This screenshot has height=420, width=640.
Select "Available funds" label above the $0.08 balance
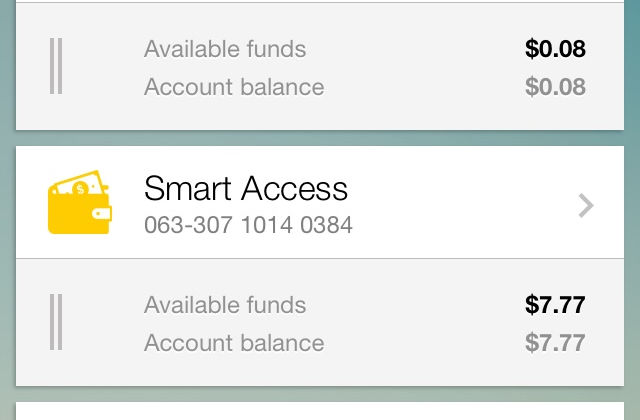coord(225,48)
